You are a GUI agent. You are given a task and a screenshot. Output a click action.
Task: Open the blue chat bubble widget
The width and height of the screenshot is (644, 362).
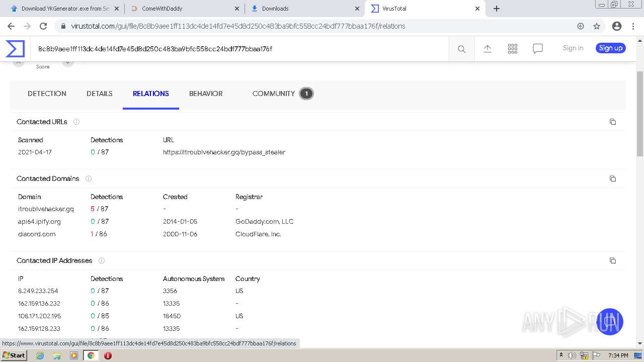coord(610,322)
